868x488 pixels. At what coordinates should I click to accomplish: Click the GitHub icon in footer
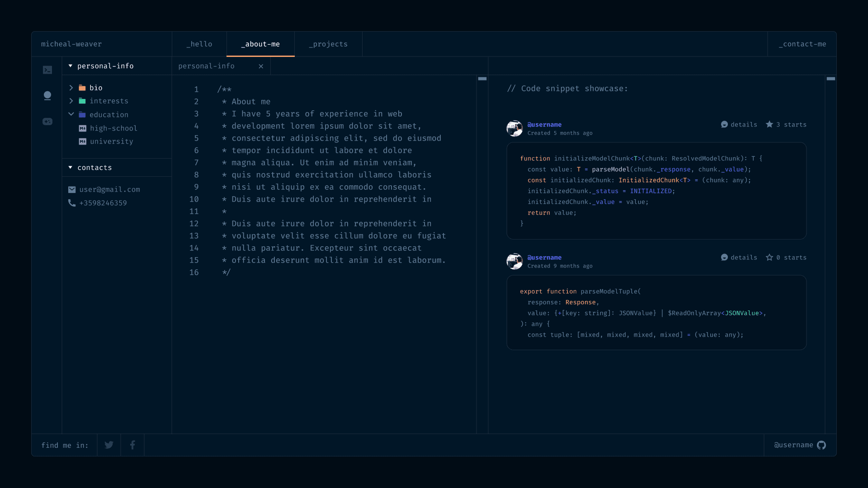[x=821, y=445]
